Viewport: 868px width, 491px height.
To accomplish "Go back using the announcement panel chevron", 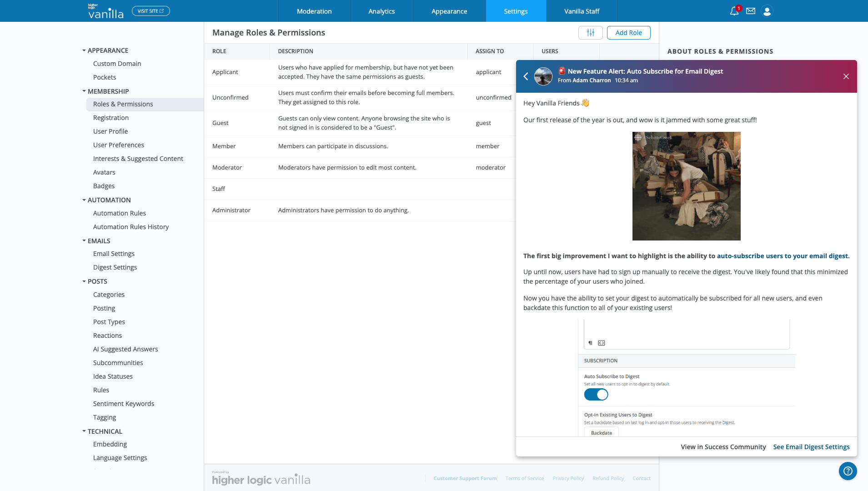I will point(526,76).
